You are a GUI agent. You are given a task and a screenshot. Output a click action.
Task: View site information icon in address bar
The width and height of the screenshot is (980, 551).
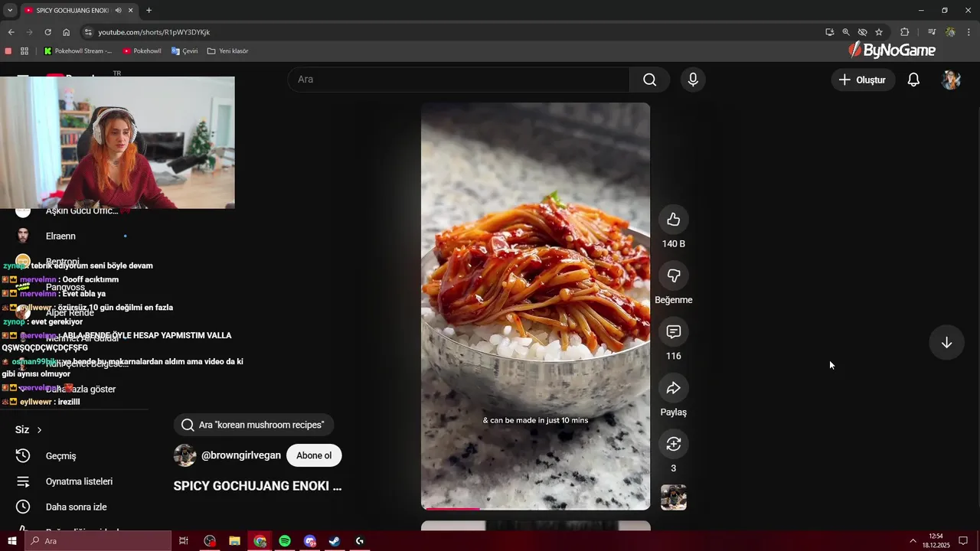(x=88, y=32)
